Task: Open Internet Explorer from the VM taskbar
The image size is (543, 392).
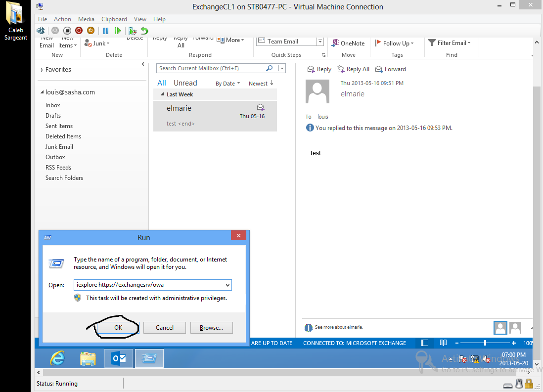Action: pos(57,358)
